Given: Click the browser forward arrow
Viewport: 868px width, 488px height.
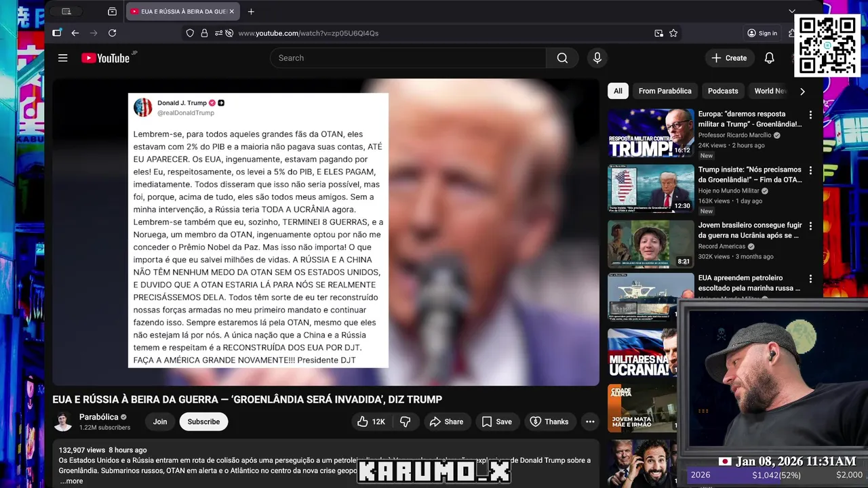Looking at the screenshot, I should point(94,33).
